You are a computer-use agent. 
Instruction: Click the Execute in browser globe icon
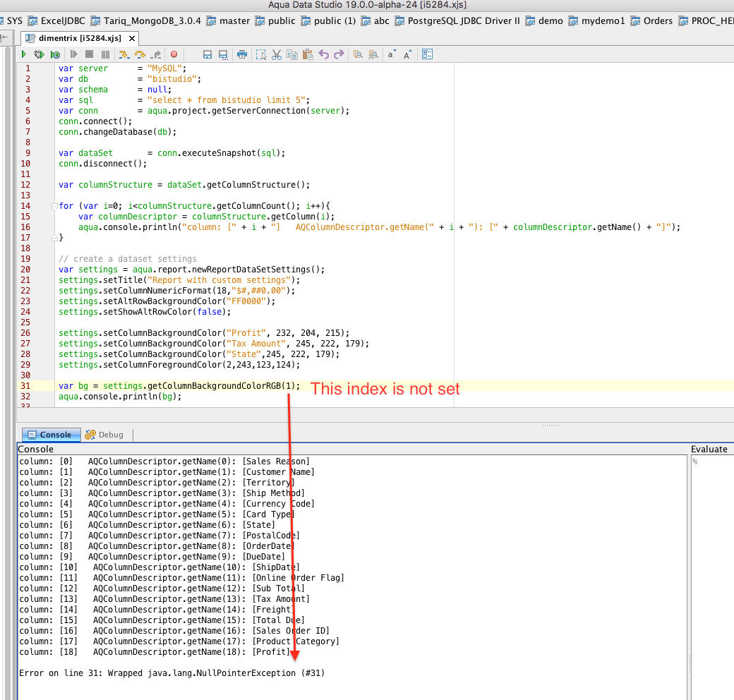55,54
